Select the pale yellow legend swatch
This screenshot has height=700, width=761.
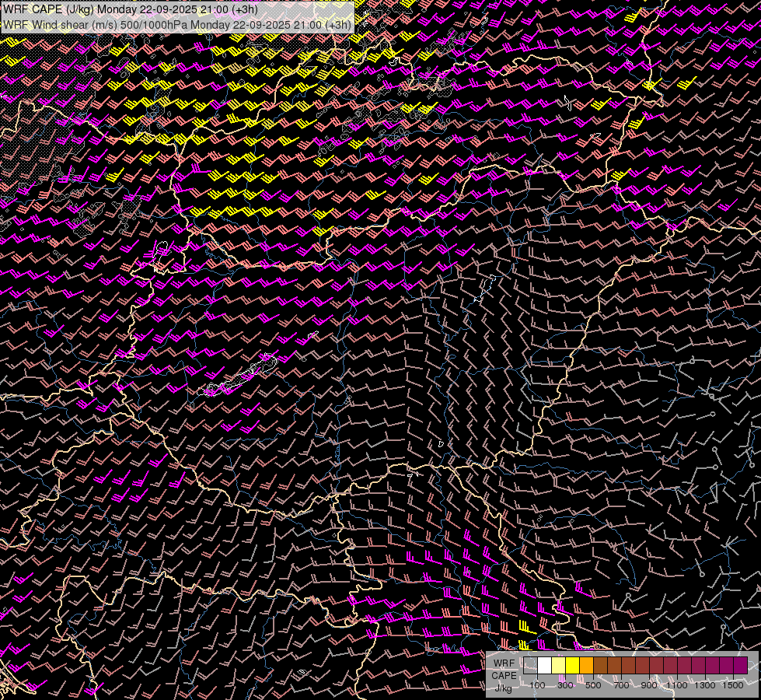[x=559, y=665]
